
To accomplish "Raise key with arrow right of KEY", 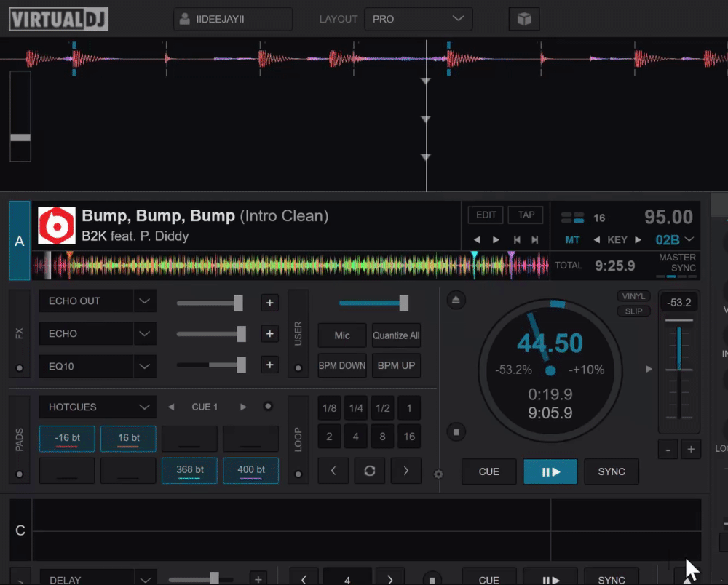I will pos(638,240).
